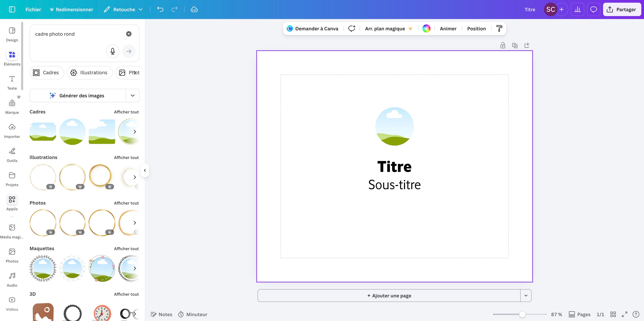Viewport: 644px width, 321px height.
Task: Open the Outils sidebar tab
Action: pyautogui.click(x=12, y=155)
